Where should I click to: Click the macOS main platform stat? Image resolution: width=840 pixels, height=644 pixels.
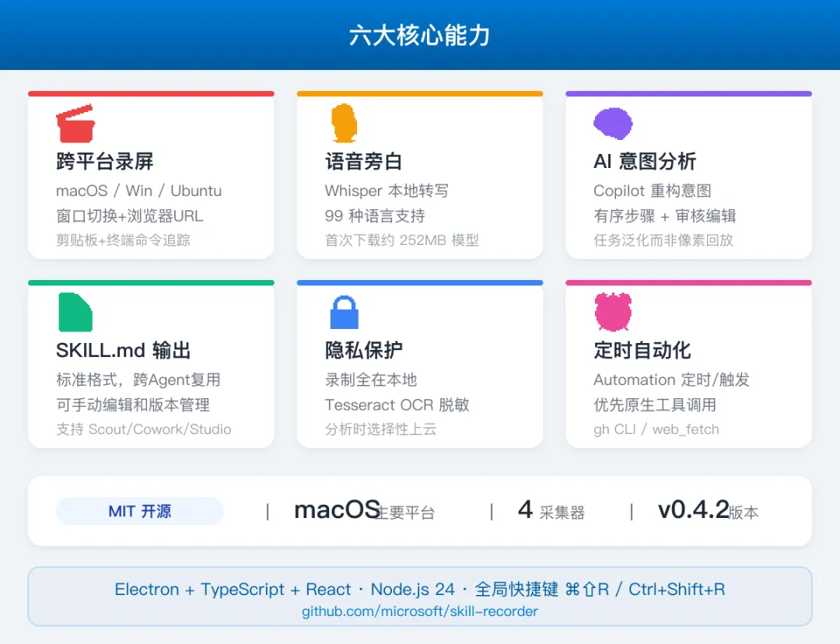(364, 510)
